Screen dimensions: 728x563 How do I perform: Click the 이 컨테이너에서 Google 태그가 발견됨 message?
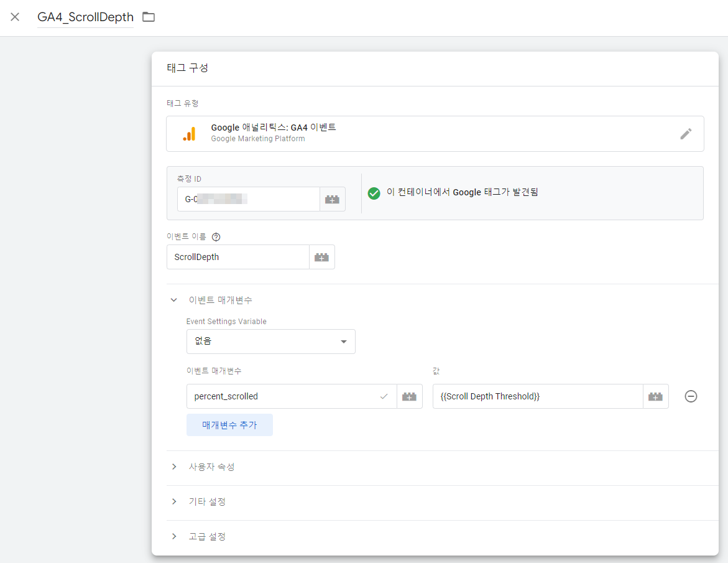point(463,192)
